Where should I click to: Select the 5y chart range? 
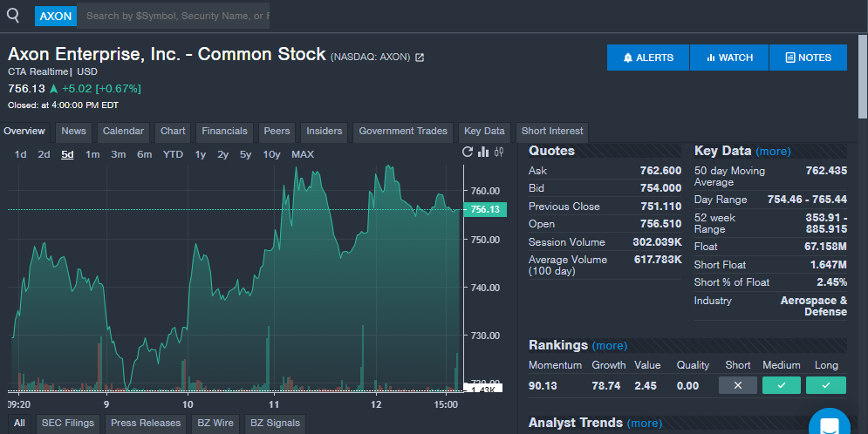[245, 154]
